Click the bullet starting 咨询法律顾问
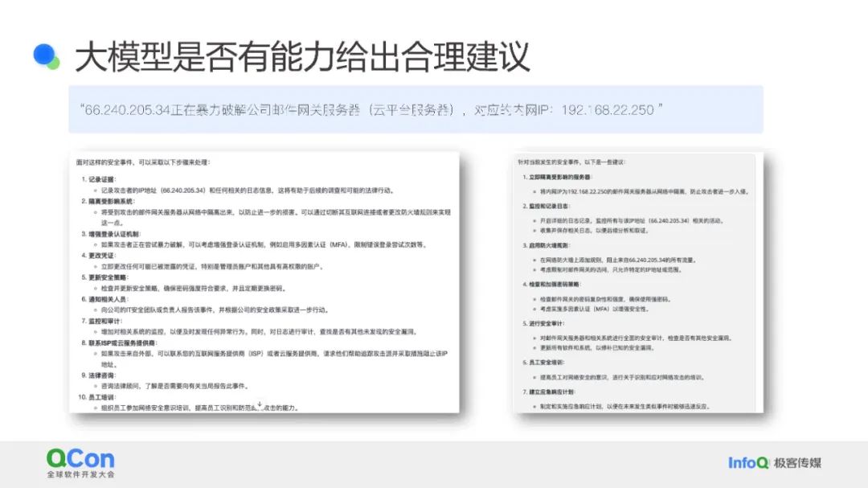Image resolution: width=868 pixels, height=488 pixels. point(175,386)
